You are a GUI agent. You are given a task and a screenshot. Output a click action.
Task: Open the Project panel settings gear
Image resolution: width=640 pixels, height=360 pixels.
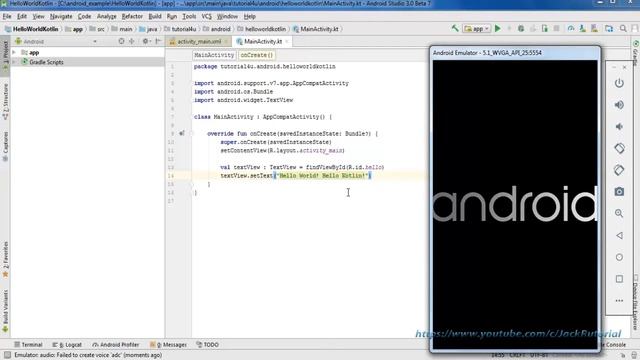click(146, 41)
